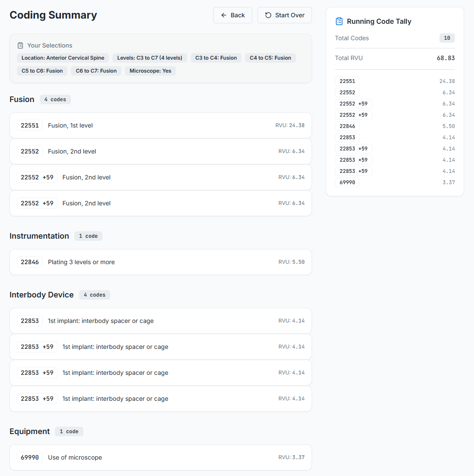Select the 22551 code badge under Fusion
The width and height of the screenshot is (474, 476).
pyautogui.click(x=29, y=125)
